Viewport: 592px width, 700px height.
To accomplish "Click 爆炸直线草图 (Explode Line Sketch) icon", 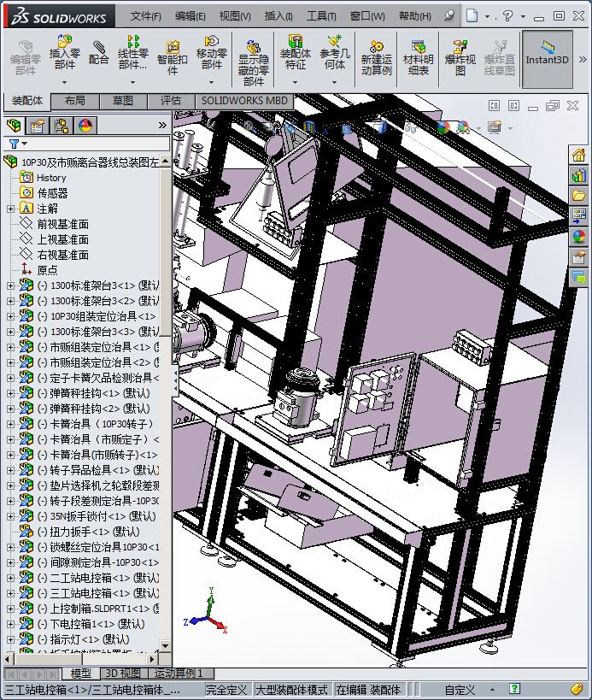I will 500,57.
